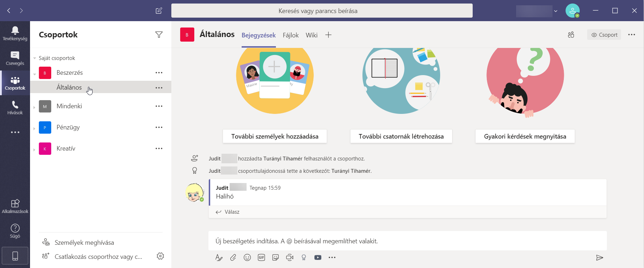Collapse the Saját csoportok section
This screenshot has width=644, height=268.
pyautogui.click(x=35, y=58)
